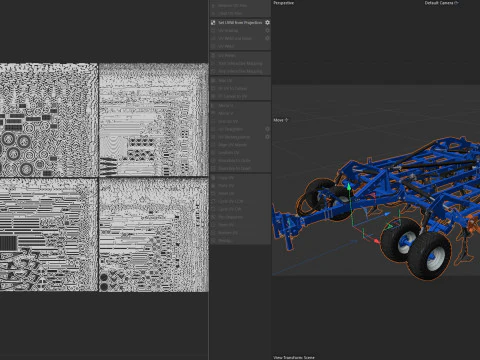Click the Set UVW from Projection icon

click(x=213, y=23)
